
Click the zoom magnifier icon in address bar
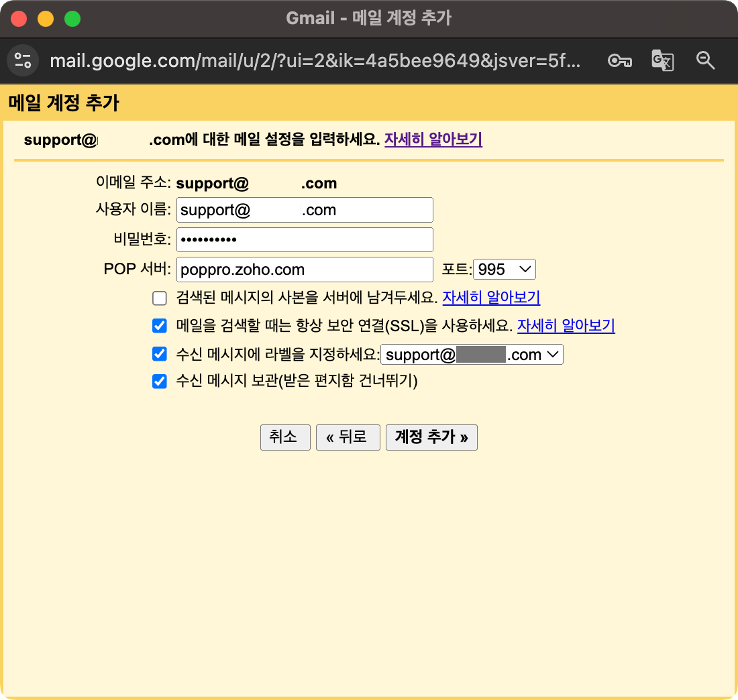tap(705, 61)
